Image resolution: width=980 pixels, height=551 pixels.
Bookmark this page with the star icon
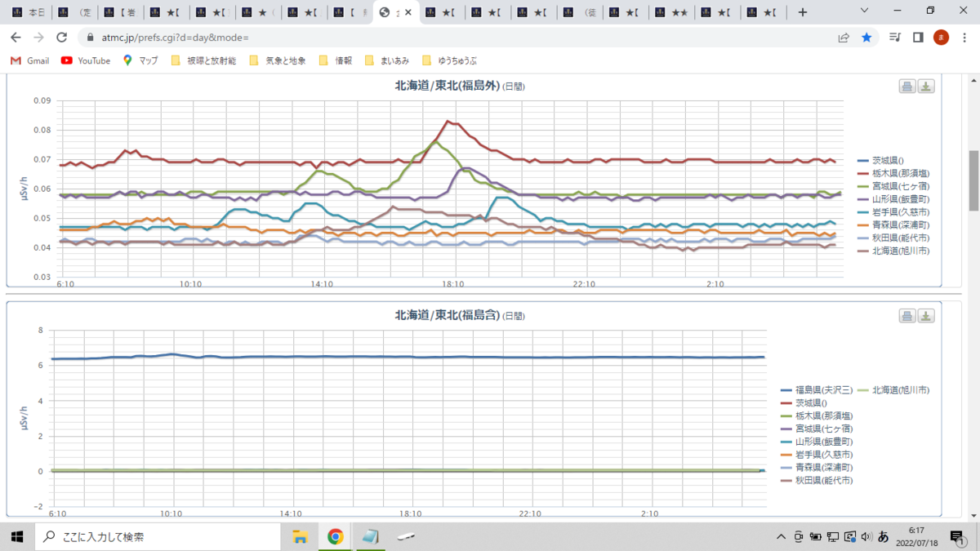pos(866,38)
